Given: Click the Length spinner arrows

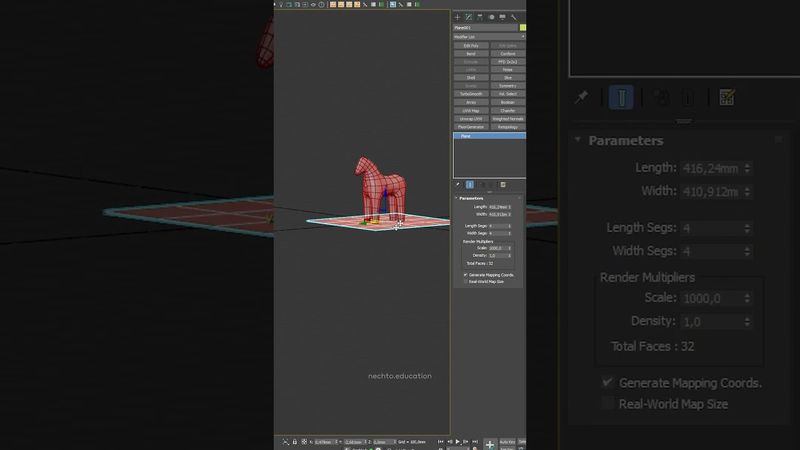Looking at the screenshot, I should [x=747, y=169].
